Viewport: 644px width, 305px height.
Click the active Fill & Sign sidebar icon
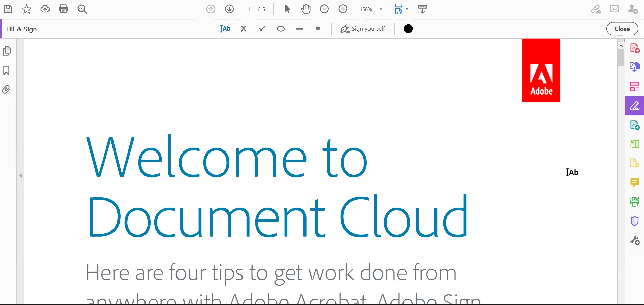[x=635, y=106]
